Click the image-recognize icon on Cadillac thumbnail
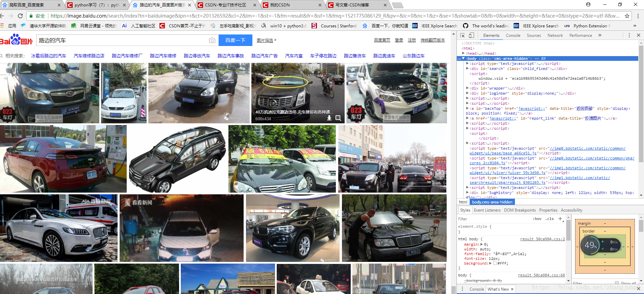Image resolution: width=644 pixels, height=294 pixels. (338, 118)
